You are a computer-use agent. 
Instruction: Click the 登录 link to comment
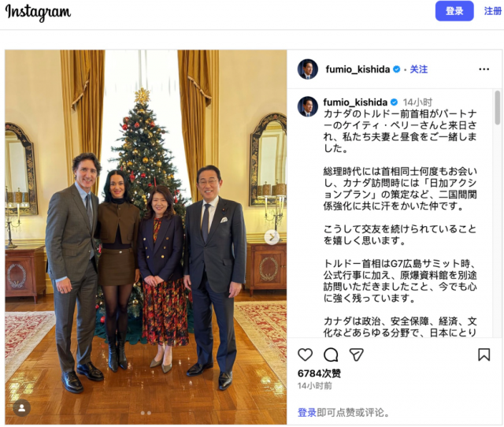tap(306, 412)
